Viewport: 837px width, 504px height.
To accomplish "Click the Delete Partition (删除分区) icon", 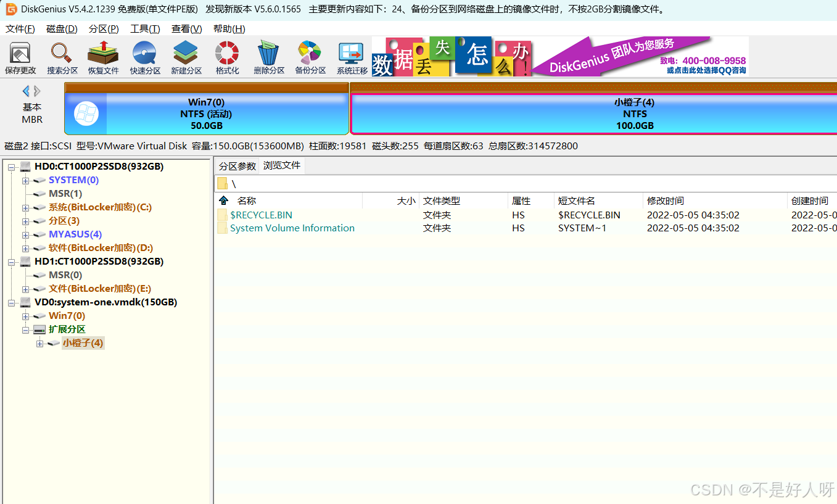I will (x=269, y=58).
